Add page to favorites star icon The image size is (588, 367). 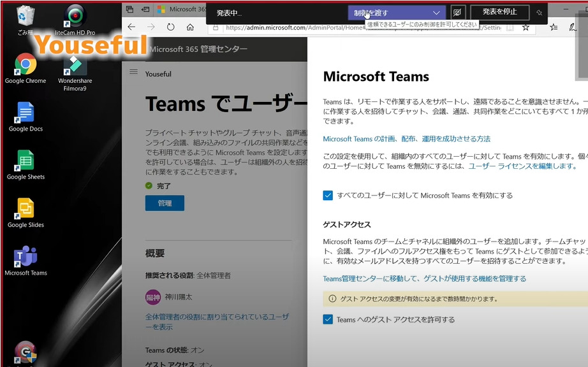[526, 27]
